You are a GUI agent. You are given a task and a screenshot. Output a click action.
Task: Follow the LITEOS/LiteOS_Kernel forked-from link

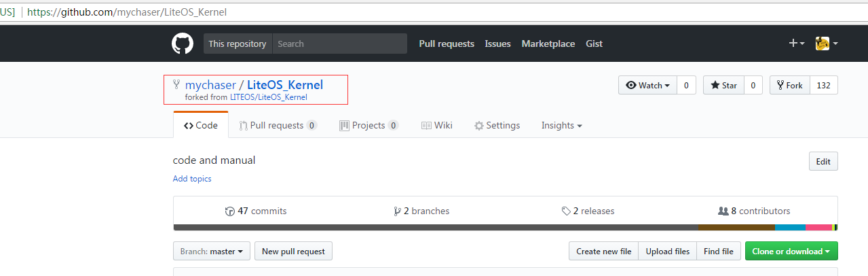click(x=269, y=97)
